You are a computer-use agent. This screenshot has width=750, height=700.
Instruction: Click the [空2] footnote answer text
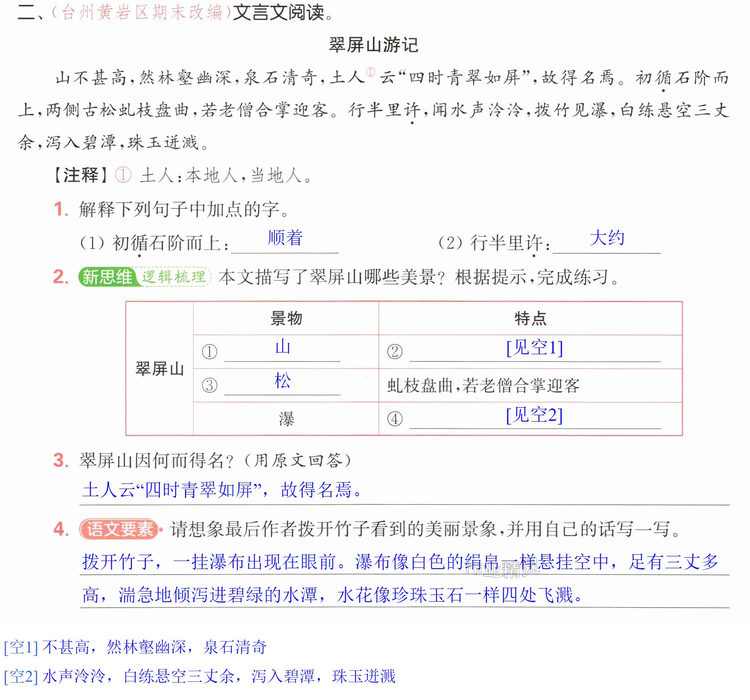[x=200, y=676]
